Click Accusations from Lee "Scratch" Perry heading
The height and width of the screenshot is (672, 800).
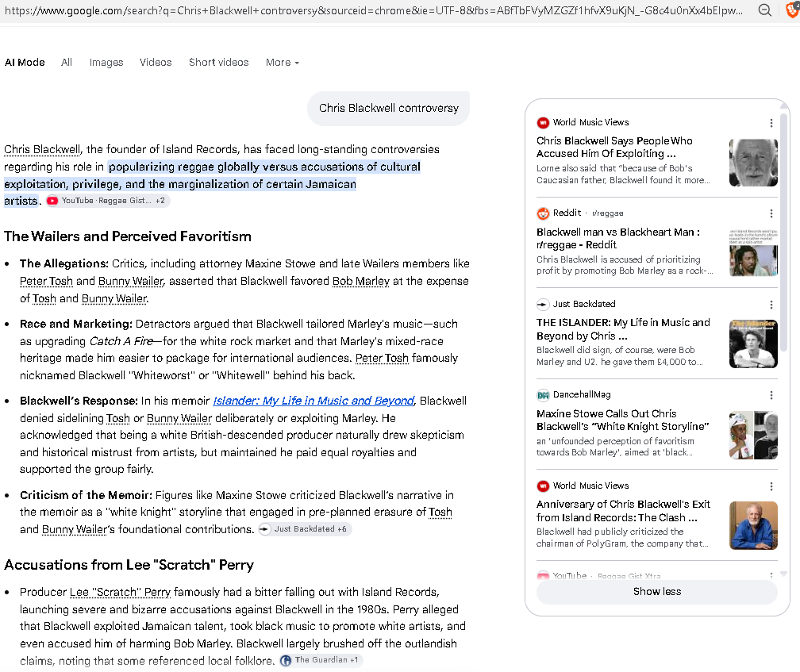point(129,565)
